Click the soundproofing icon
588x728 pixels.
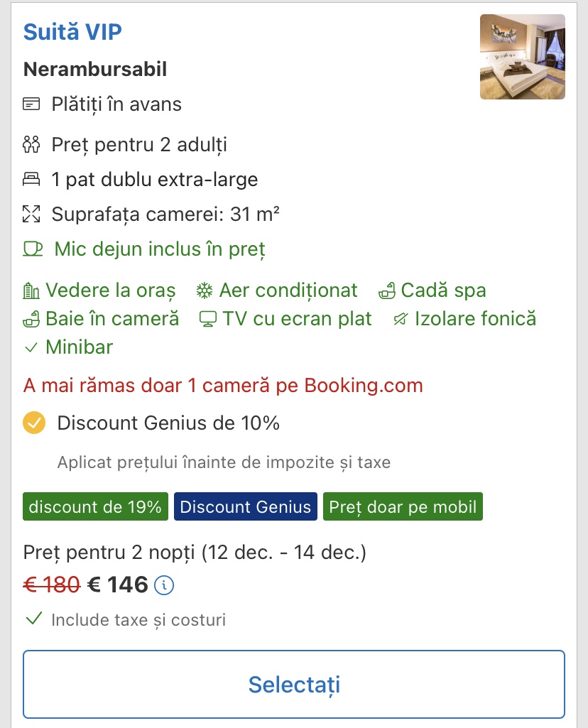pyautogui.click(x=400, y=319)
